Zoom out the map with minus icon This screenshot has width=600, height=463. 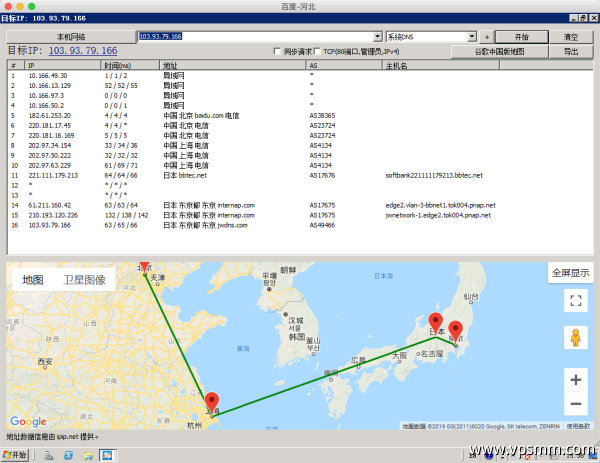click(576, 403)
